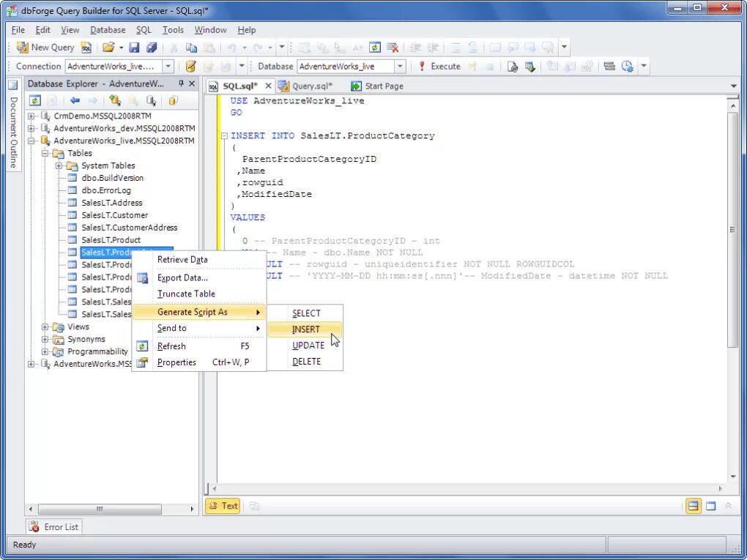Expand the System Tables folder

(59, 165)
